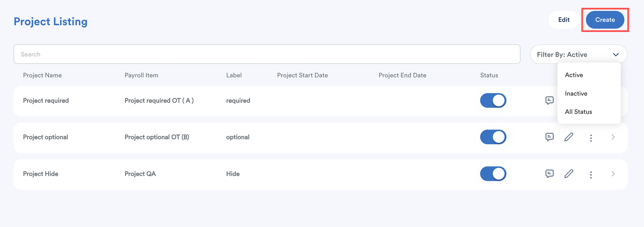Click the Edit button
The image size is (644, 227).
pyautogui.click(x=564, y=20)
